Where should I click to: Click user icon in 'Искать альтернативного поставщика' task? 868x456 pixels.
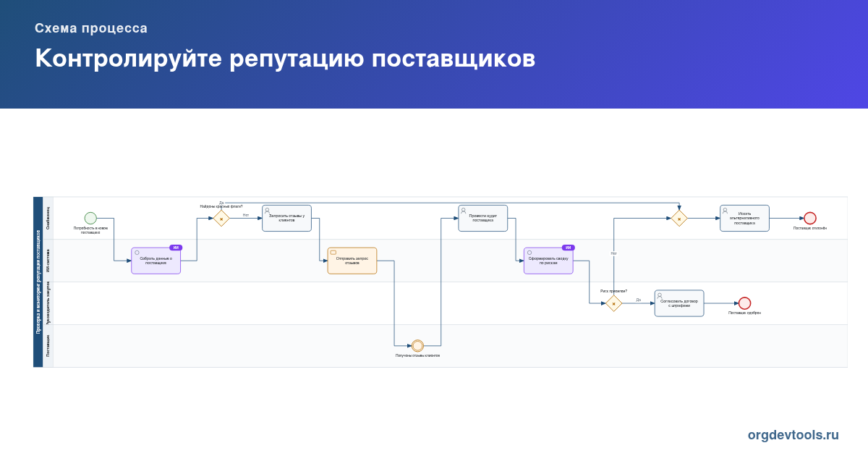[x=725, y=211]
